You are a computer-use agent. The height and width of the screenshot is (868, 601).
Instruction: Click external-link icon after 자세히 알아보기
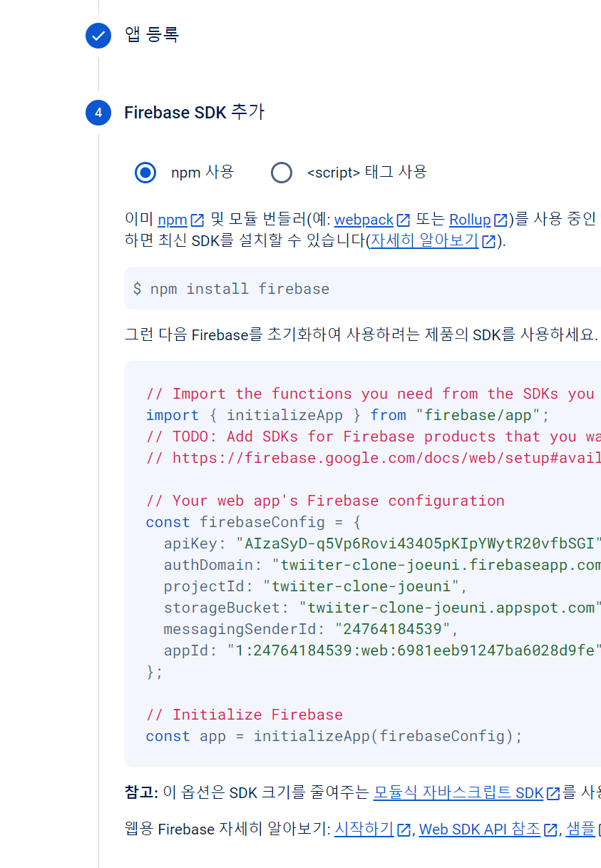click(488, 241)
